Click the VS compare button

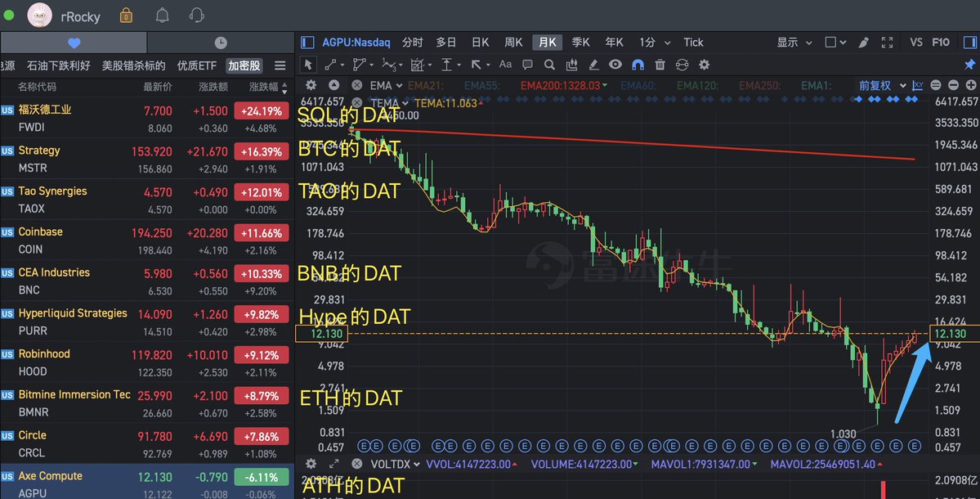tap(916, 42)
